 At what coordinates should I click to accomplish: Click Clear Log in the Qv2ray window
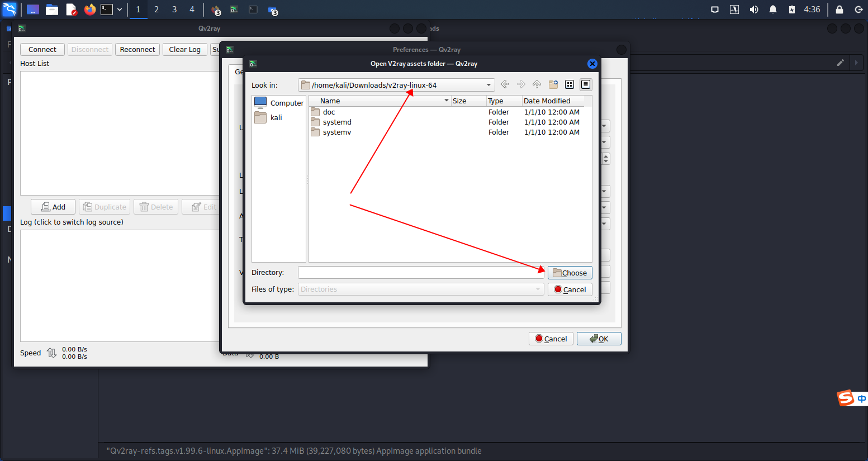(x=185, y=49)
